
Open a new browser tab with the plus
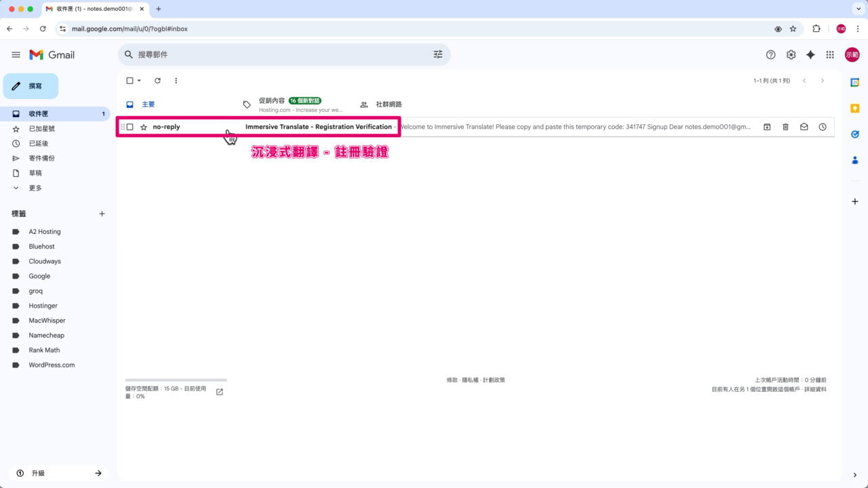point(159,9)
